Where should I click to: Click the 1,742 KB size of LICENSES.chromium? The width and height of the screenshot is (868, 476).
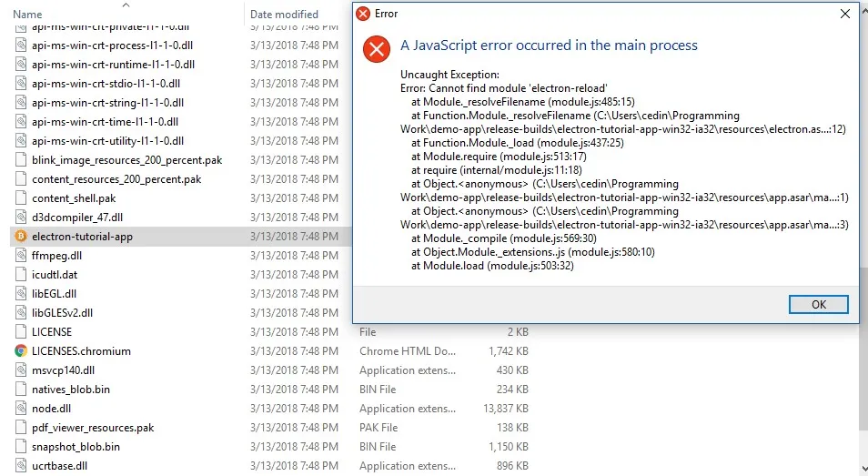[509, 351]
